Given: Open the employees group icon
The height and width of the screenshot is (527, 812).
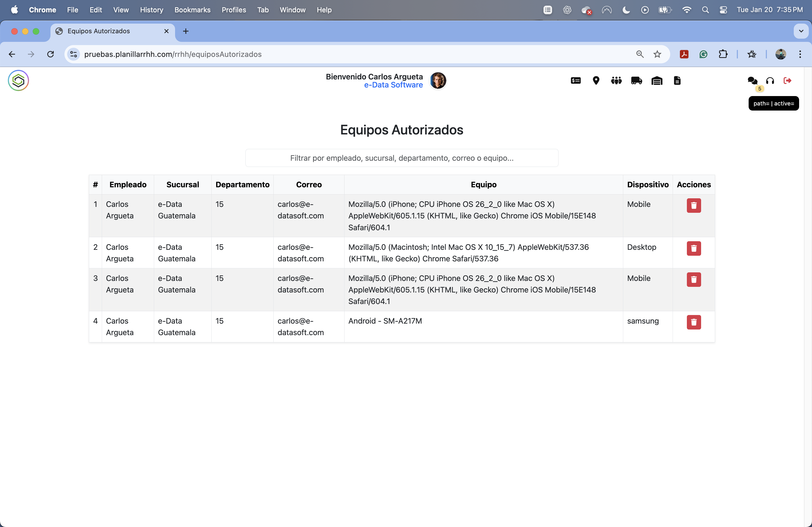Looking at the screenshot, I should [616, 81].
